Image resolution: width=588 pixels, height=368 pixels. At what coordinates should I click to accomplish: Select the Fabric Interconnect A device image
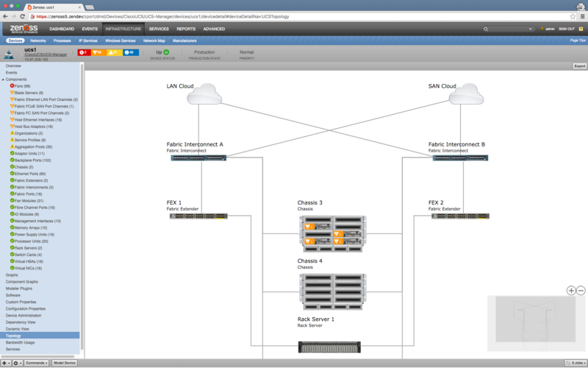click(x=198, y=158)
